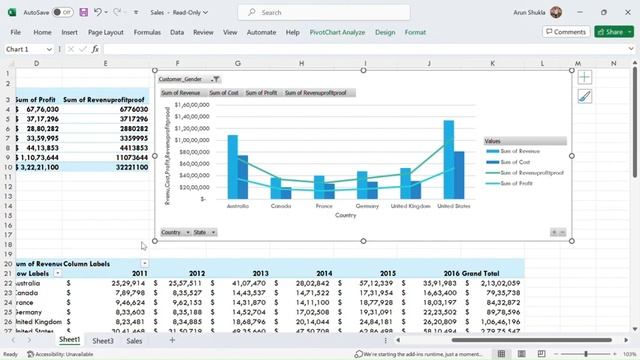Expand the formula bar chevron
This screenshot has width=640, height=360.
tap(631, 49)
